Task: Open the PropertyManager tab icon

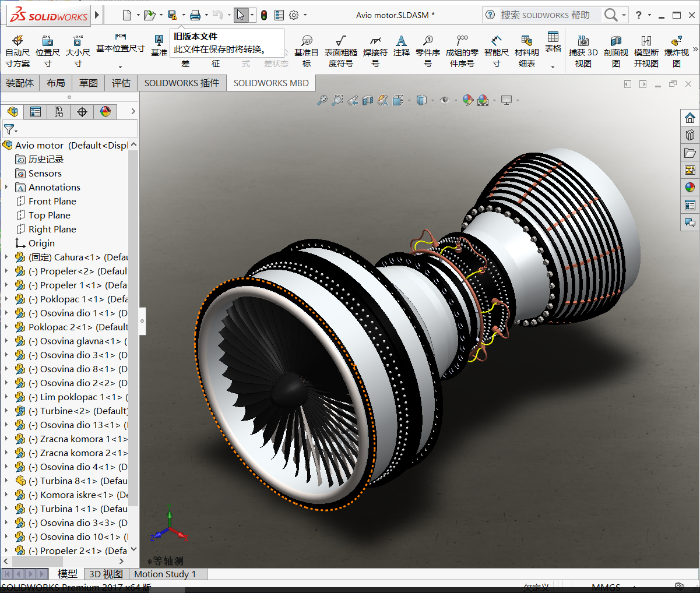Action: (x=36, y=112)
